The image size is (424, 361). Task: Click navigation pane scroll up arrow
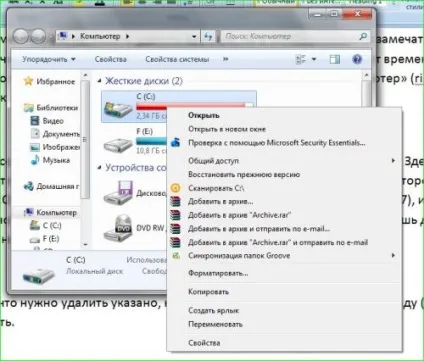coord(85,75)
